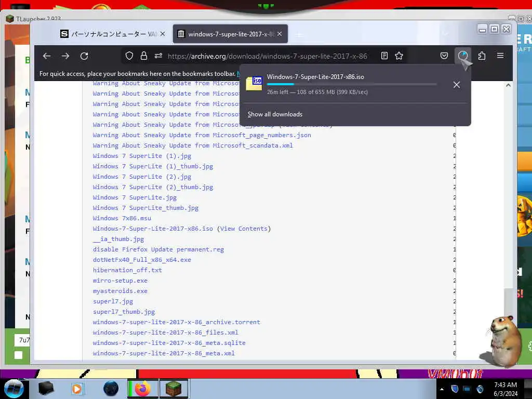Open Windows 7 SuperLite_thumb.jpg link
Viewport: 532px width, 399px height.
(x=145, y=208)
